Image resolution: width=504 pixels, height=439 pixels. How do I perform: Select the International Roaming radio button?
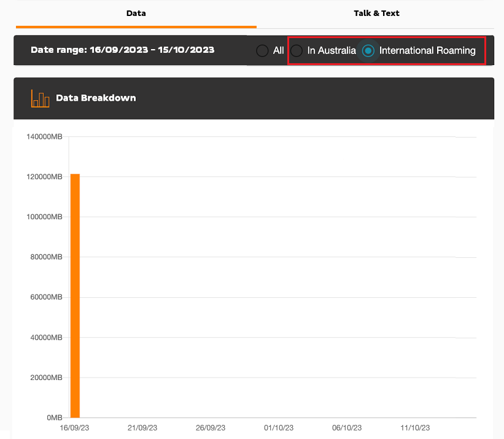(x=368, y=51)
